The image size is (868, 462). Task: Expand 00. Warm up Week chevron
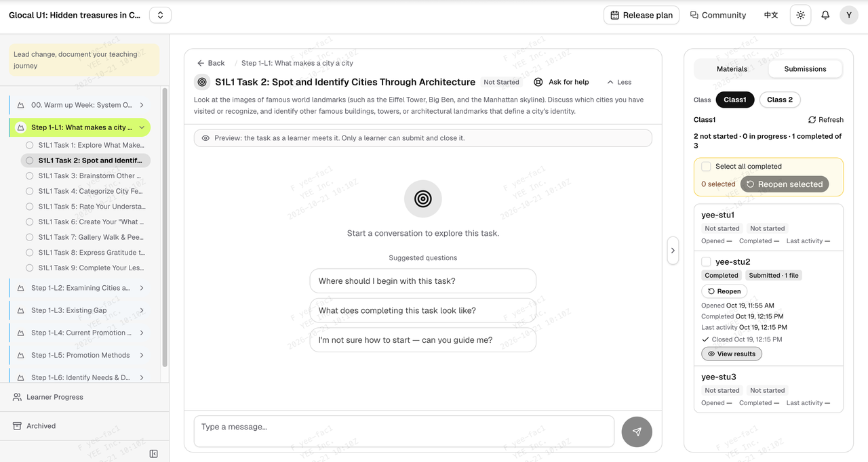(x=142, y=105)
